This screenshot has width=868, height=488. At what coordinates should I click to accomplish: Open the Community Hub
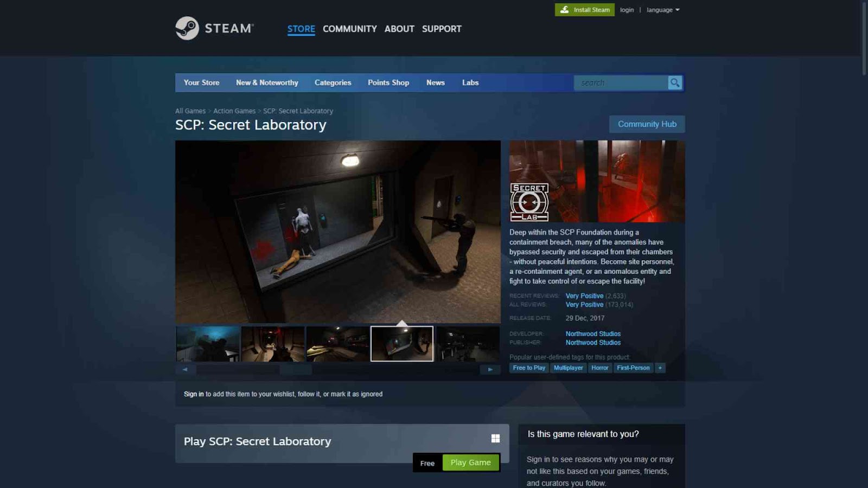coord(647,124)
